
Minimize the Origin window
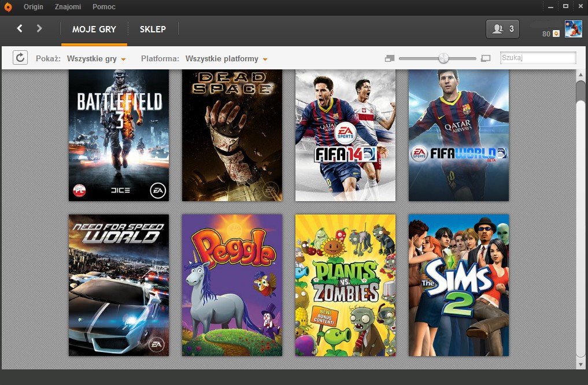tap(550, 7)
